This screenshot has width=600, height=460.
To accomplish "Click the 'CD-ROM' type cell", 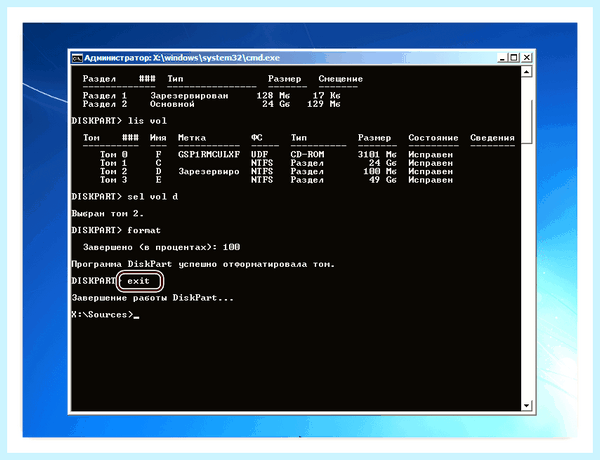I will 307,155.
